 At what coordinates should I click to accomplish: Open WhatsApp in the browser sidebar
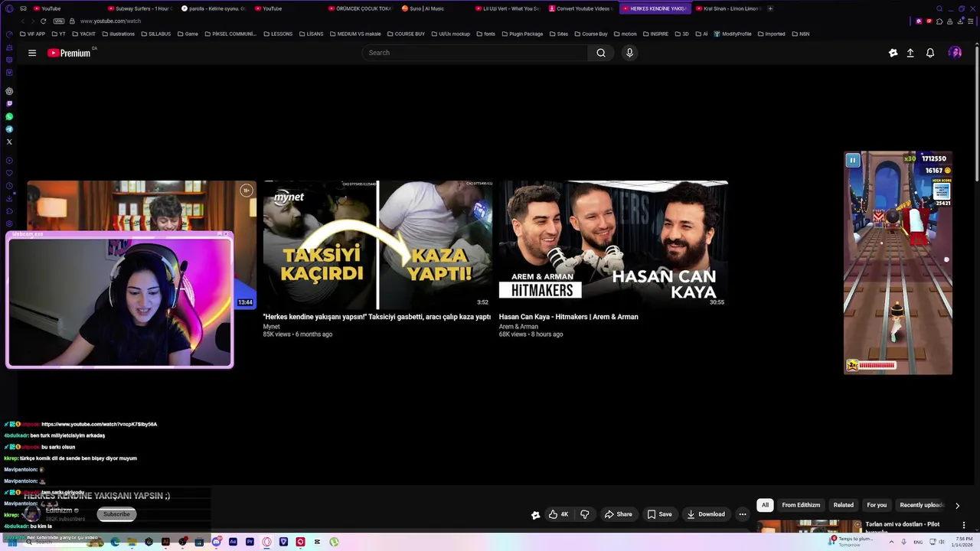(9, 116)
